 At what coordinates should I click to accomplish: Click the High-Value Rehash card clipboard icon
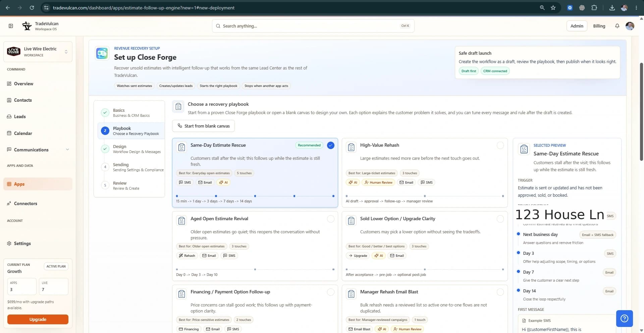point(351,147)
